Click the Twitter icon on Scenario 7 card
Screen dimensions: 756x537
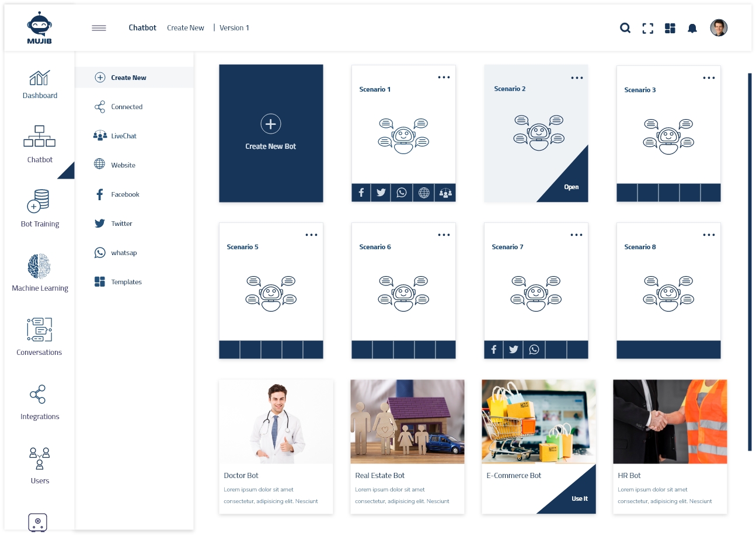(x=514, y=350)
